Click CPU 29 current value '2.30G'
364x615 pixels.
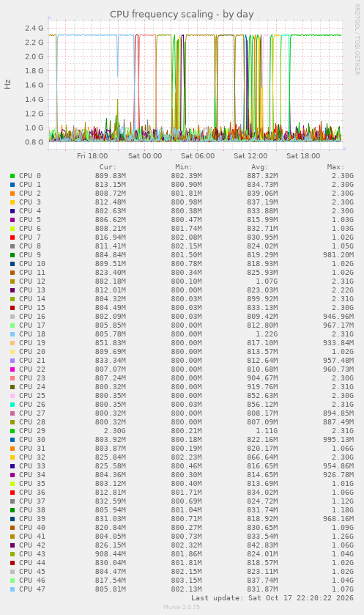[x=115, y=431]
